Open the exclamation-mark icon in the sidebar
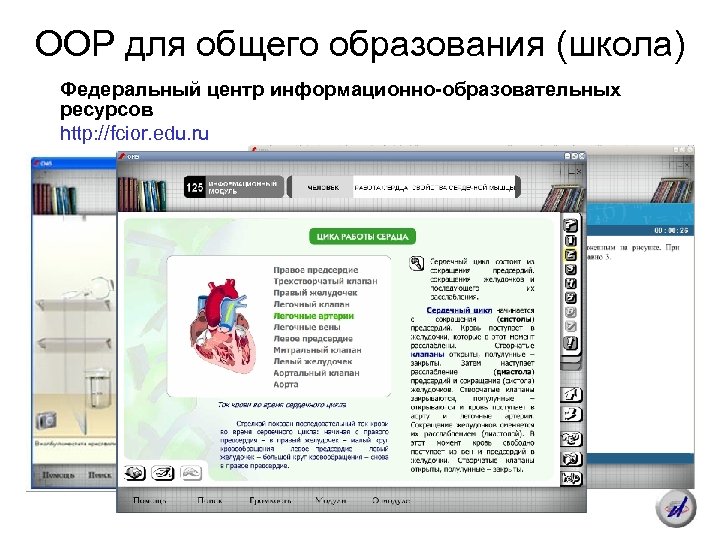The image size is (720, 540). click(x=571, y=343)
